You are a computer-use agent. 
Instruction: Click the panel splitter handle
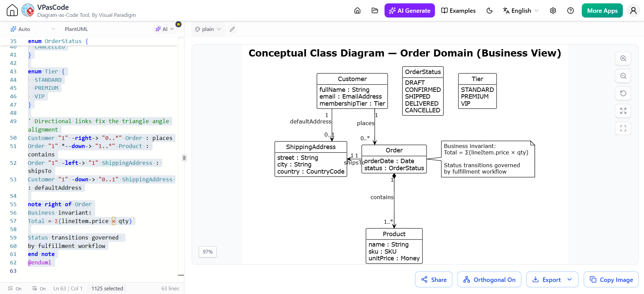click(184, 158)
